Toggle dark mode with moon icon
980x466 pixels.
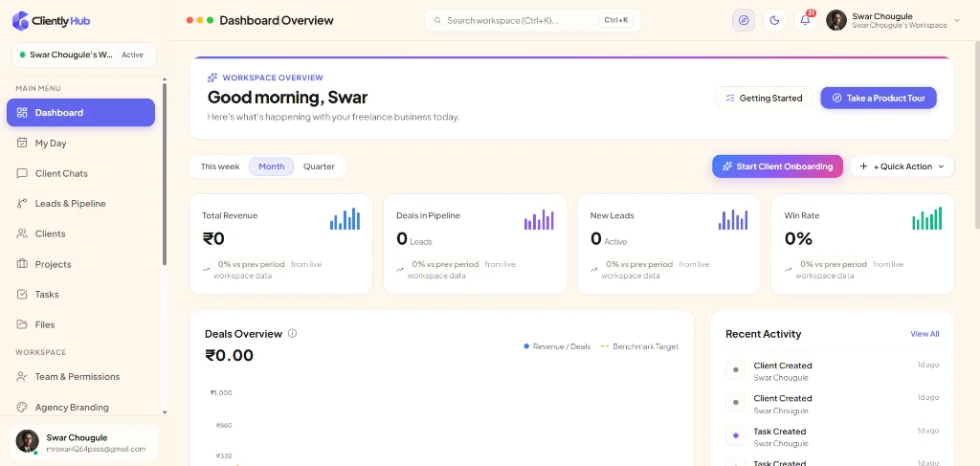tap(774, 20)
